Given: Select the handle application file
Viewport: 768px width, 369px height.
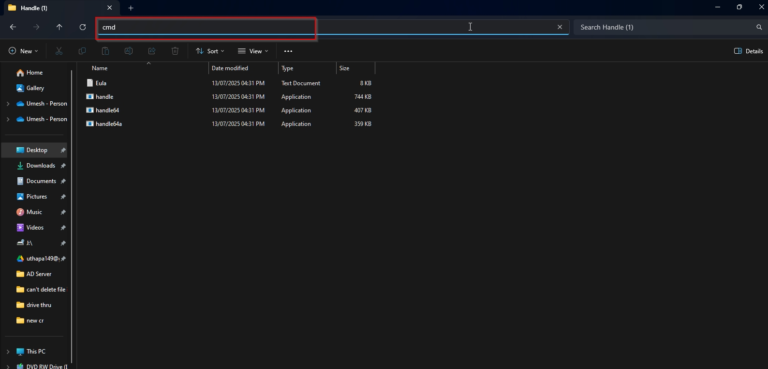Looking at the screenshot, I should click(104, 97).
